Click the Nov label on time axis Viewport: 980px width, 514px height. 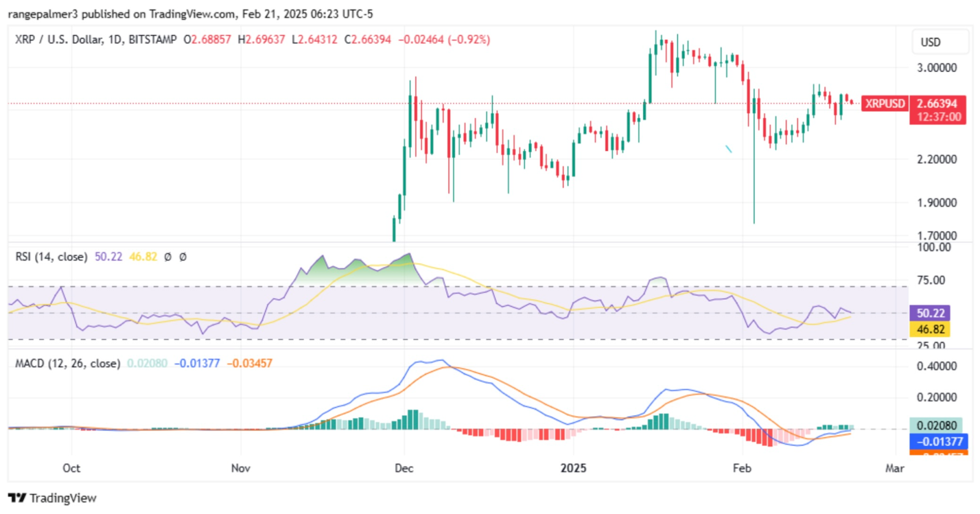pyautogui.click(x=241, y=468)
